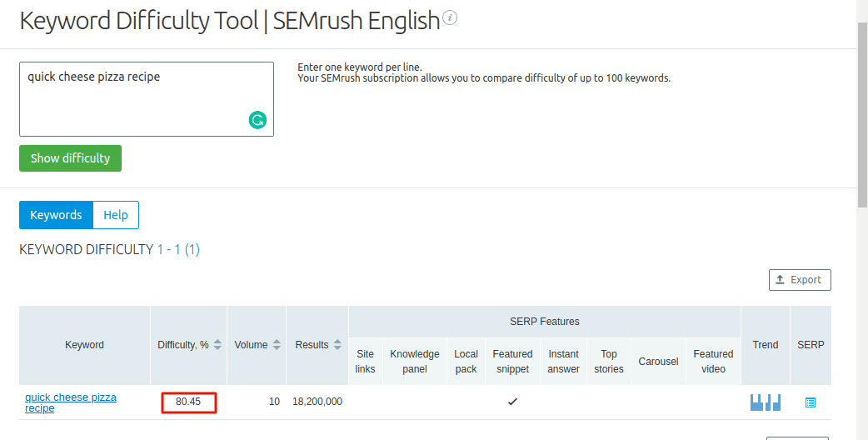The width and height of the screenshot is (868, 440).
Task: Click the 80.45 difficulty value
Action: (188, 402)
